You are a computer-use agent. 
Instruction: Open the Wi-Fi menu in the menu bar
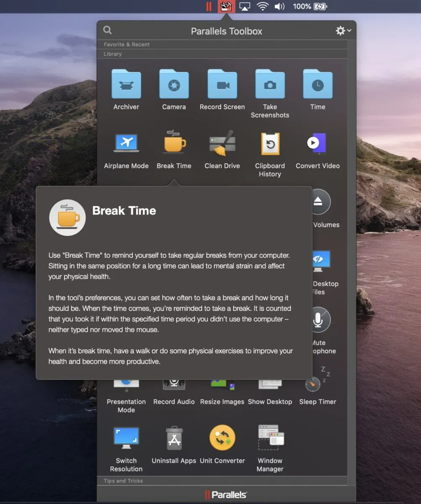[x=262, y=6]
